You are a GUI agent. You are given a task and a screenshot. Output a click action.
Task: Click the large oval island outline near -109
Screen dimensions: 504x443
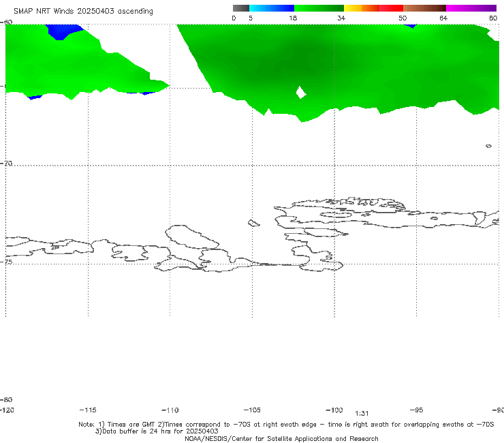click(192, 237)
